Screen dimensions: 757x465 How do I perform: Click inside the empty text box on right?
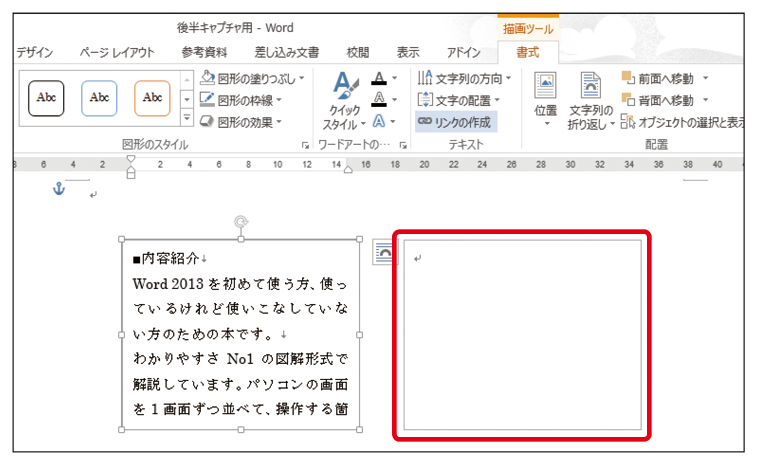[521, 335]
